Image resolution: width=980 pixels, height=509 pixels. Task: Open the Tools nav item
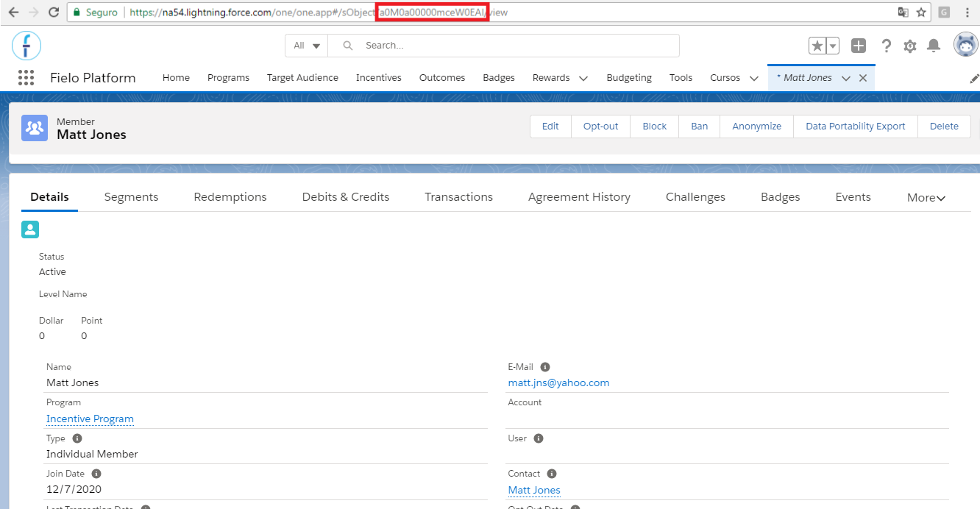[681, 78]
